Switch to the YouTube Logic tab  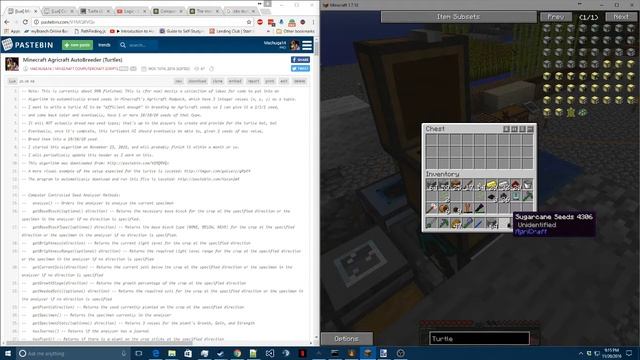click(131, 11)
